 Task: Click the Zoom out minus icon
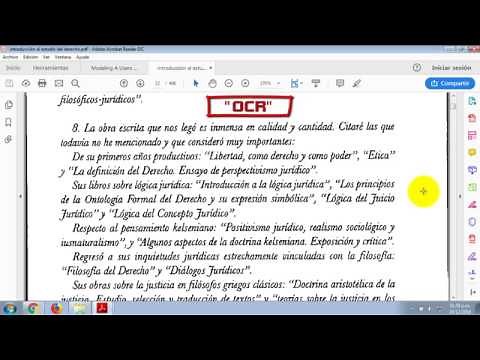point(229,83)
